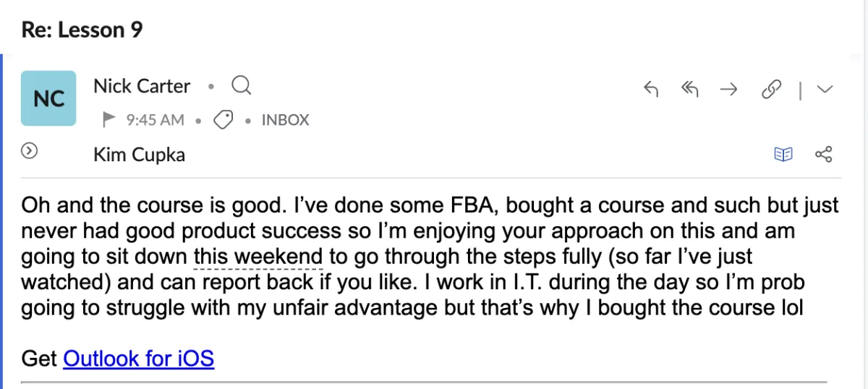Open the Outlook for iOS link
Viewport: 868px width, 389px height.
(x=139, y=358)
